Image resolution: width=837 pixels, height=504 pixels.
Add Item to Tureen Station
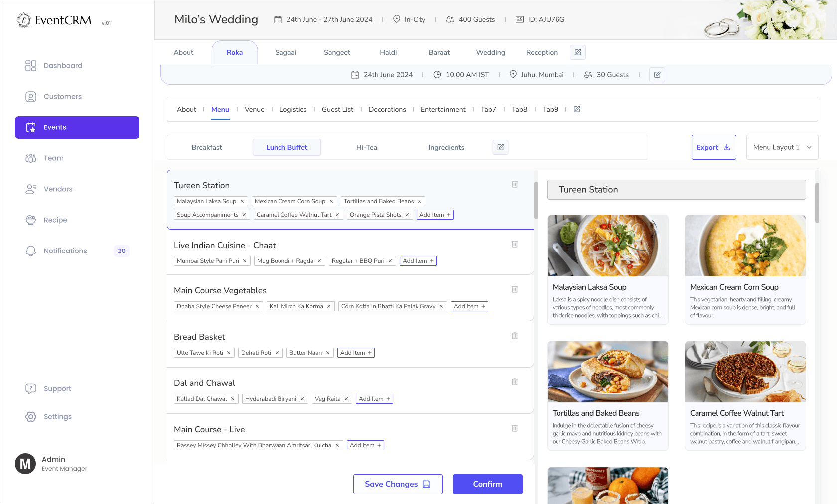click(435, 215)
